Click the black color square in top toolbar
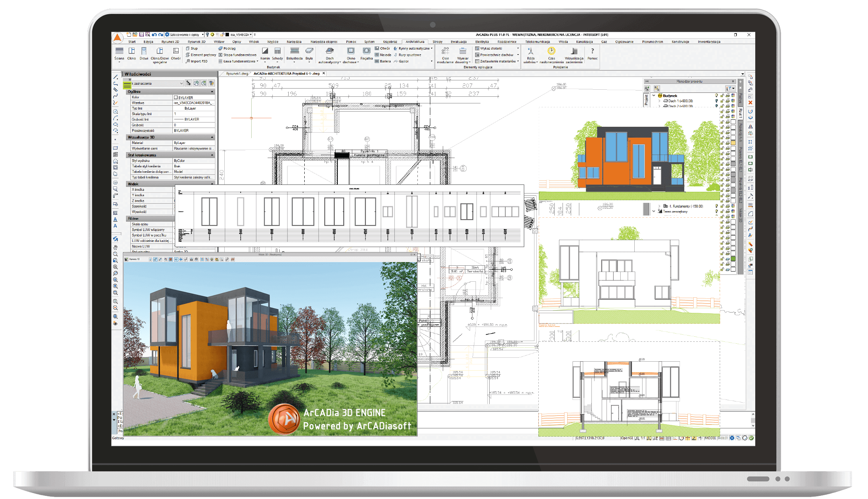The height and width of the screenshot is (499, 868). click(x=227, y=35)
